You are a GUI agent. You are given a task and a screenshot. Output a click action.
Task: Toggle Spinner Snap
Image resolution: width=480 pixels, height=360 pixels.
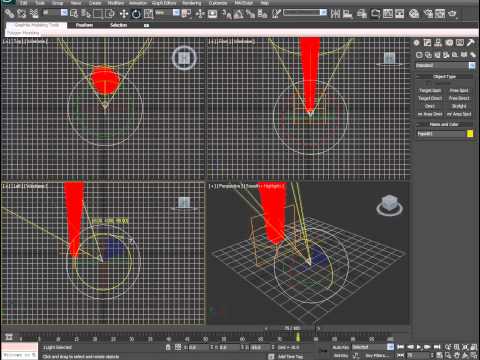point(263,14)
